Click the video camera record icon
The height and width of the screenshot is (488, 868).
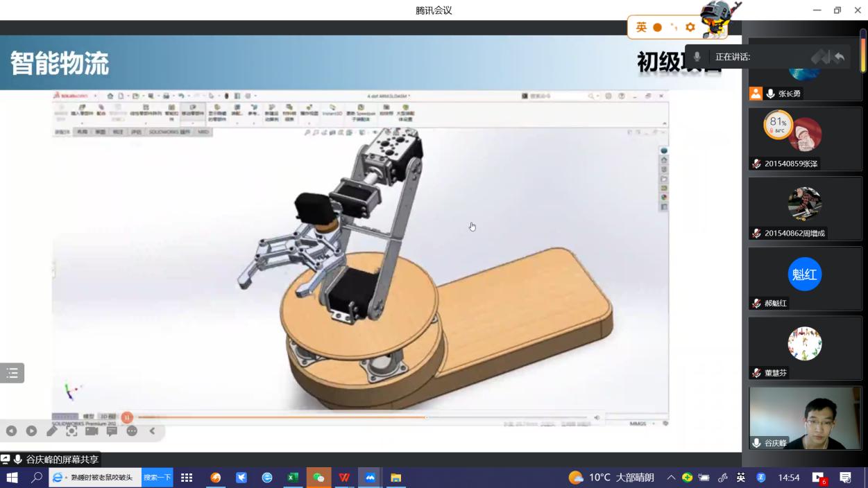click(x=92, y=431)
